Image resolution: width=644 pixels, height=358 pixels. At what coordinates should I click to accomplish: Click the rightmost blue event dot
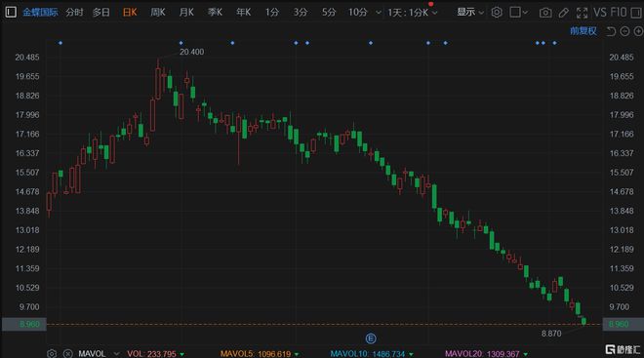(555, 43)
